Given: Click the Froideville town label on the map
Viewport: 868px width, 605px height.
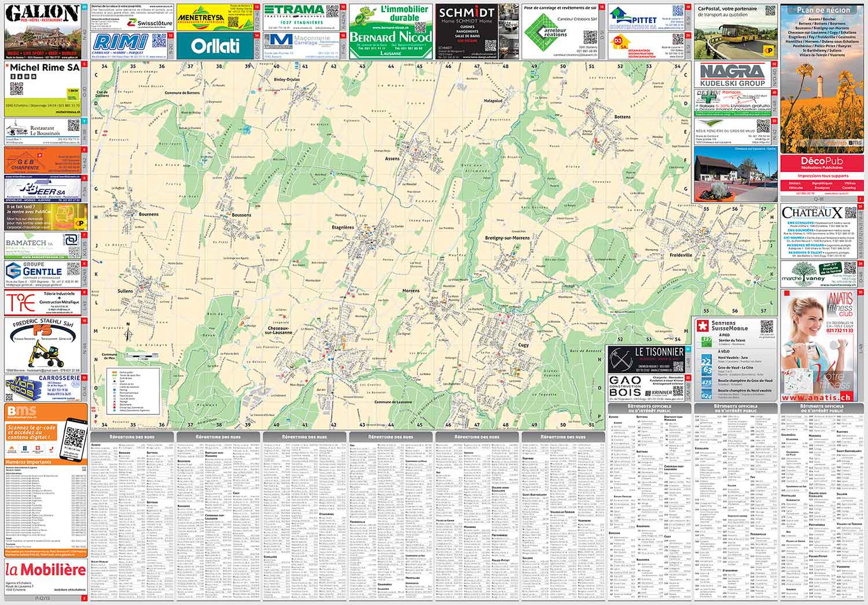Looking at the screenshot, I should point(681,255).
